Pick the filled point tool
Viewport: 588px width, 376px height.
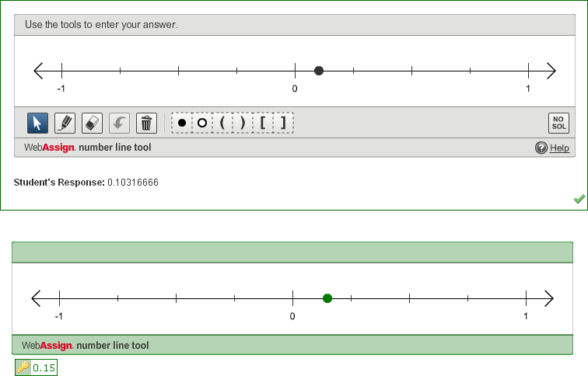[182, 123]
